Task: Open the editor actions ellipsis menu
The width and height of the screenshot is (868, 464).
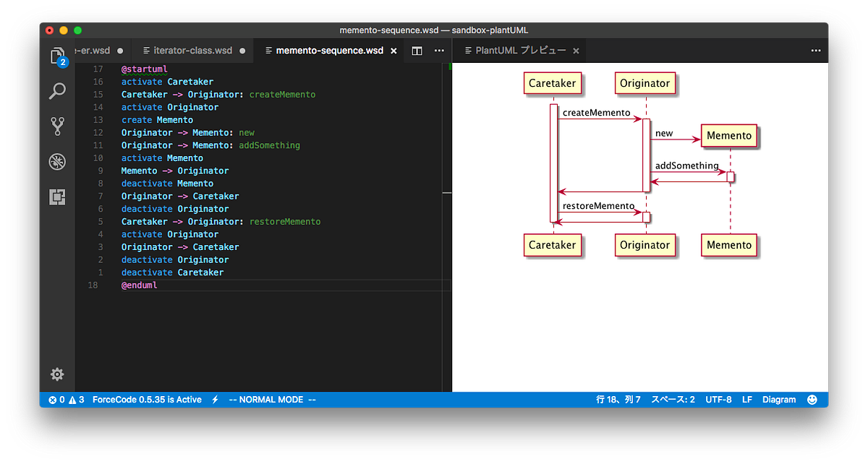Action: tap(439, 51)
